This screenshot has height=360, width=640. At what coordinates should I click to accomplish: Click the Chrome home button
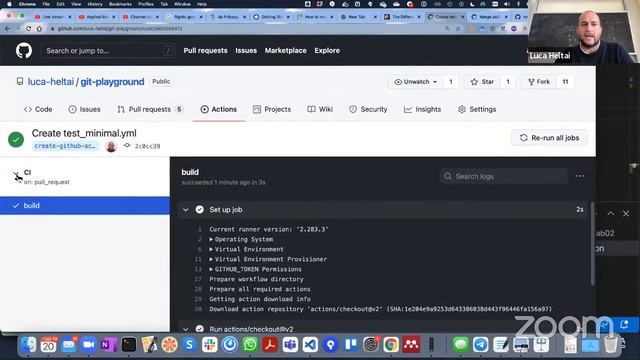coord(39,29)
